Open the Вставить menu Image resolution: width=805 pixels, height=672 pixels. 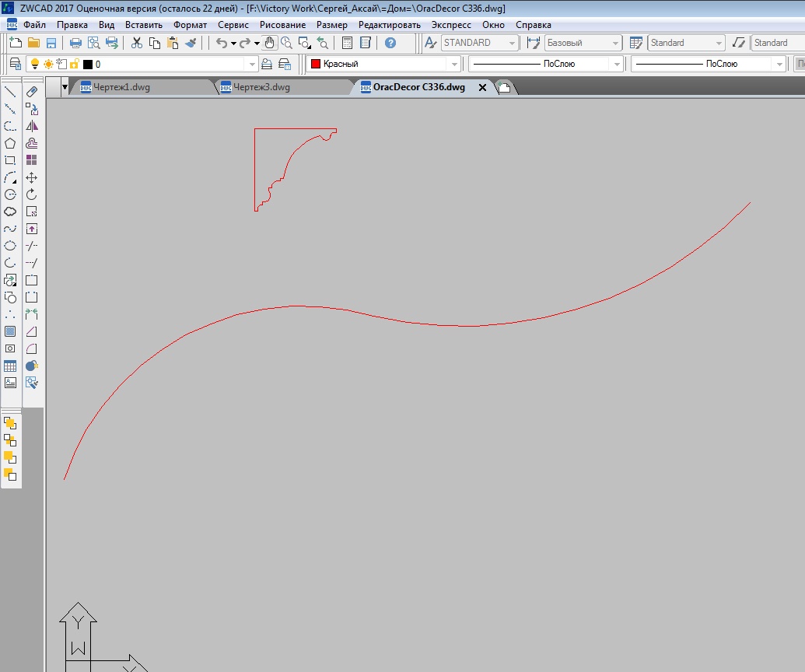(144, 25)
